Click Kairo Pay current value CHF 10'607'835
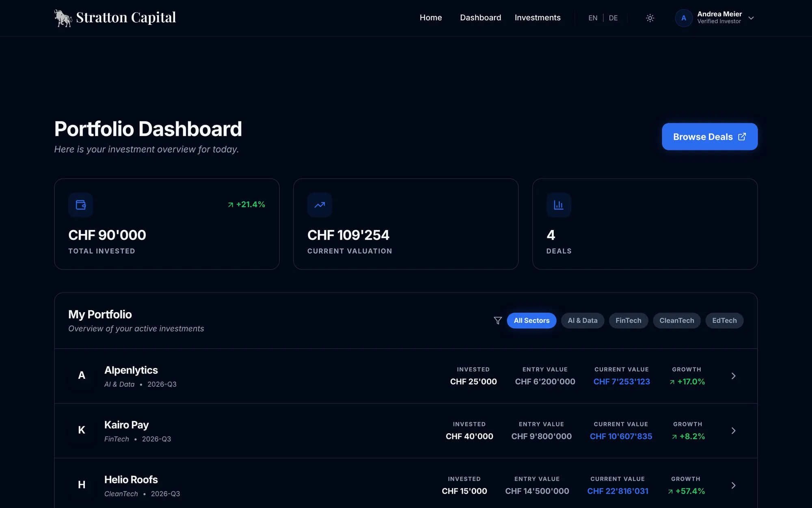812x508 pixels. 621,436
